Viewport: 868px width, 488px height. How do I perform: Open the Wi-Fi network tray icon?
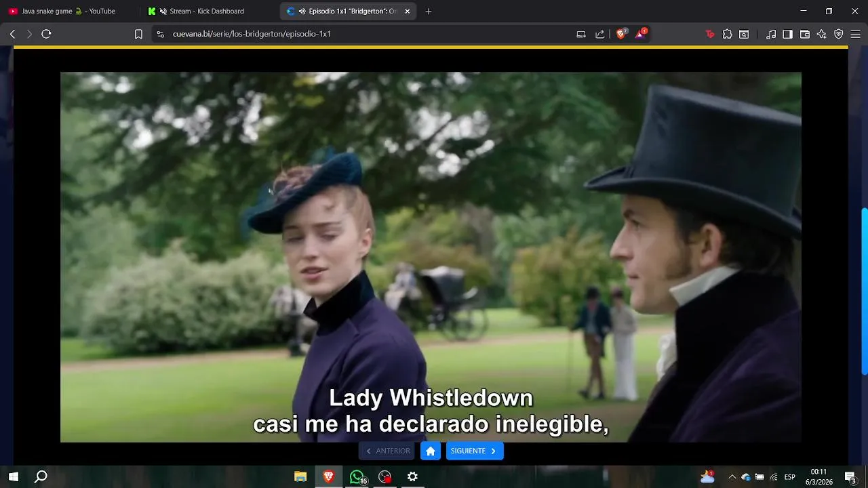[x=773, y=477]
